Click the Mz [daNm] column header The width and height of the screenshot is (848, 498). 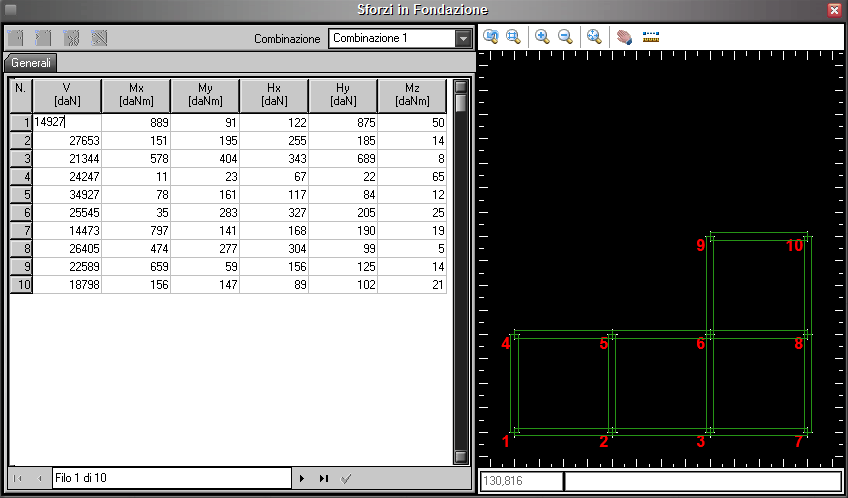tap(412, 95)
